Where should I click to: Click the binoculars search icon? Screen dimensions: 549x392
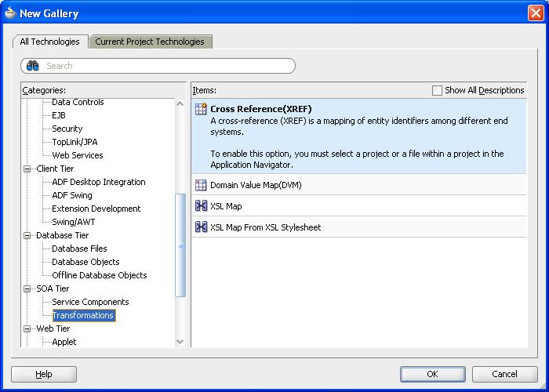pyautogui.click(x=33, y=66)
